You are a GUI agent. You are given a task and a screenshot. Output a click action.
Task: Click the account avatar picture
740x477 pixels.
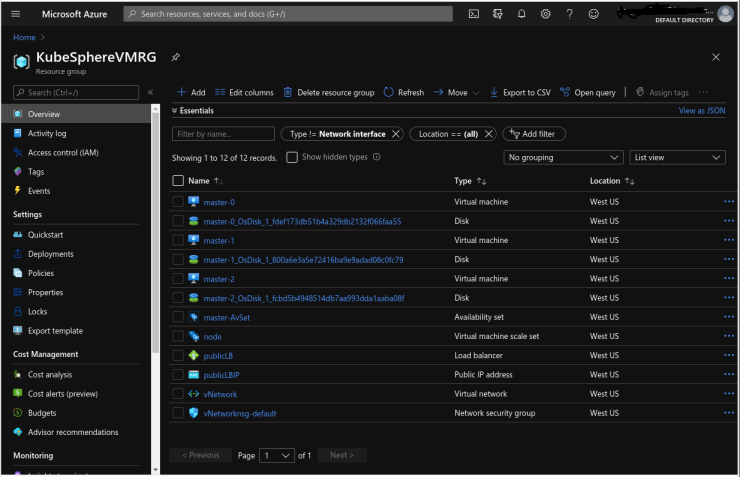725,14
